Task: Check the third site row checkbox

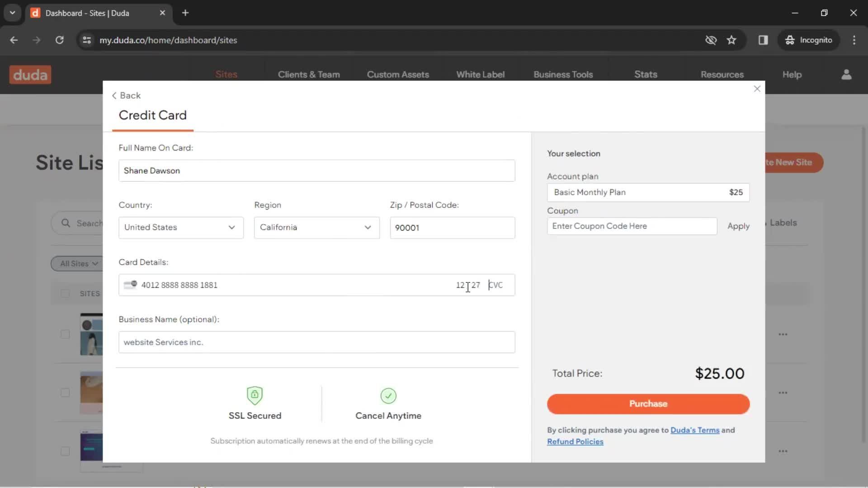Action: point(65,451)
